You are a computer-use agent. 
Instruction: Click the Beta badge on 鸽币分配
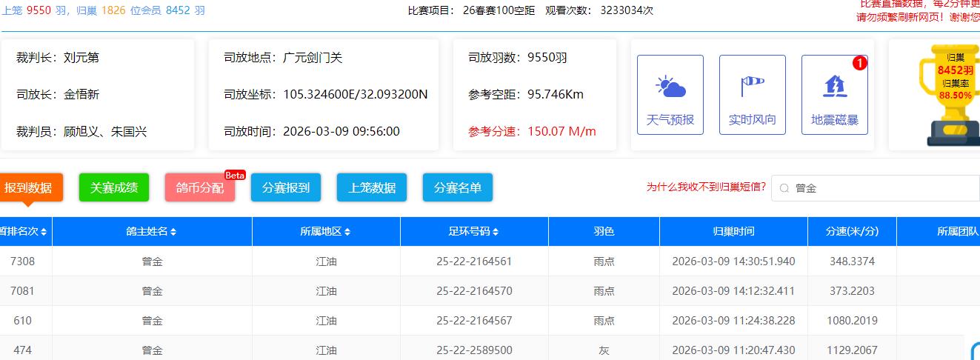(235, 176)
